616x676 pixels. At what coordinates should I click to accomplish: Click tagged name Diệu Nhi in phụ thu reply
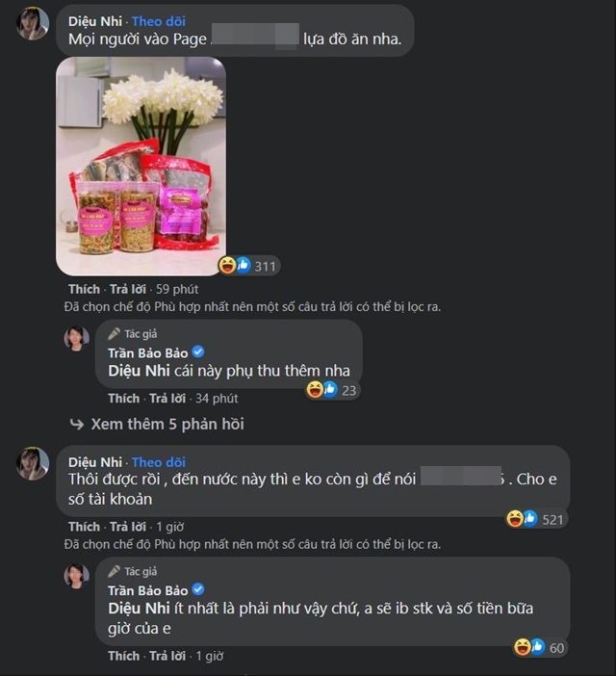click(x=139, y=371)
